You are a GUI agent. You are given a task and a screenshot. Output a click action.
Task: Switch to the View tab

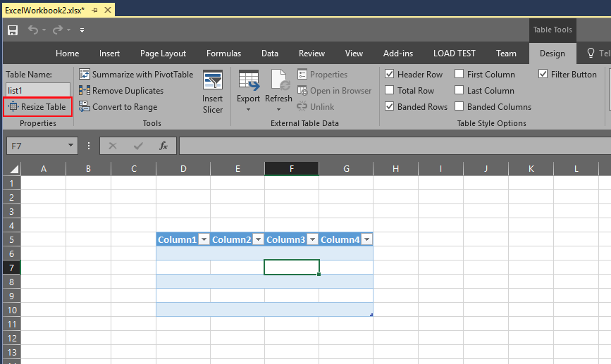[x=354, y=54]
